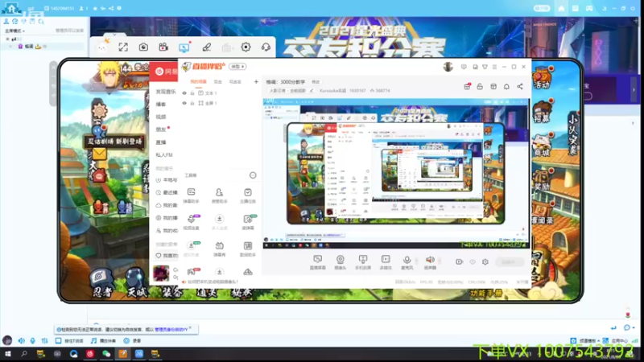Open emulator fullscreen mode icon
Viewport: 644px width, 362px height.
[123, 47]
